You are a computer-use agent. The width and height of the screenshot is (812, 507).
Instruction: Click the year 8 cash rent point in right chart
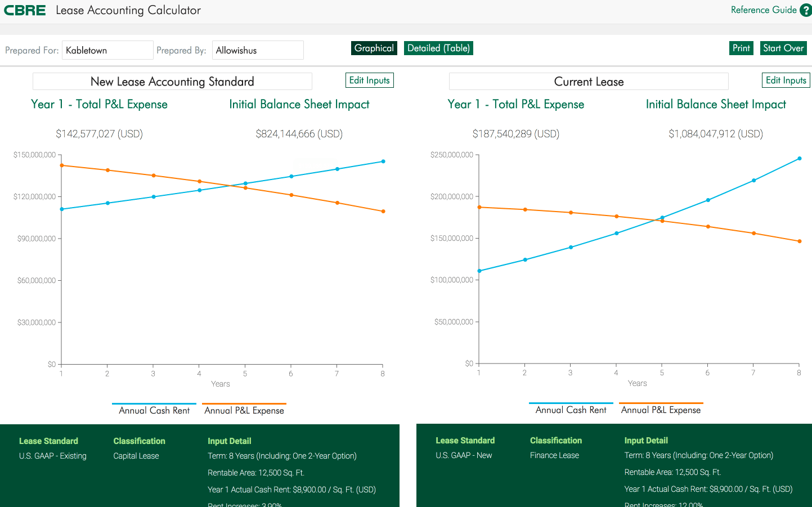(800, 159)
